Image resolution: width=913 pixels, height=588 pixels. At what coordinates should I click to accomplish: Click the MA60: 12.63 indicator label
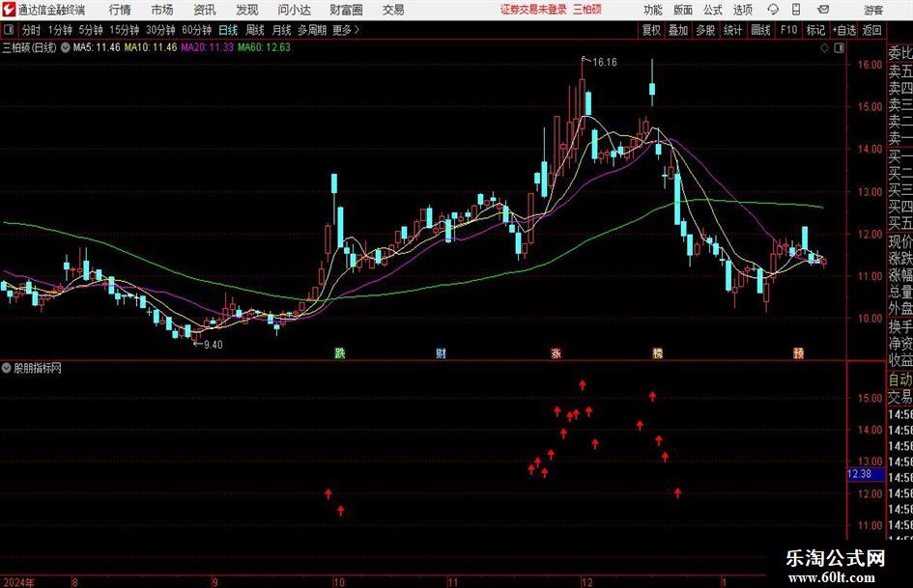click(x=264, y=47)
